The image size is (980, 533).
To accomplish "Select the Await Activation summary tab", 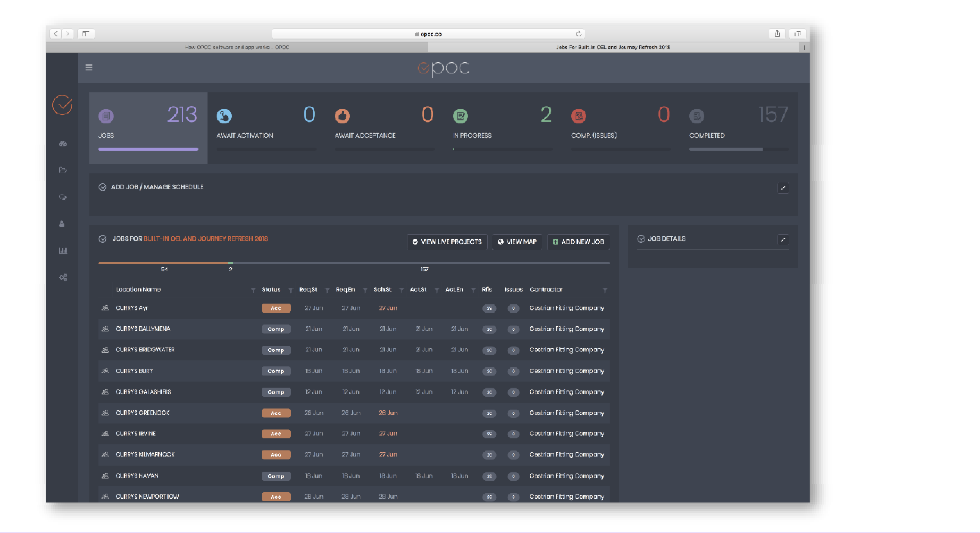I will pyautogui.click(x=266, y=128).
